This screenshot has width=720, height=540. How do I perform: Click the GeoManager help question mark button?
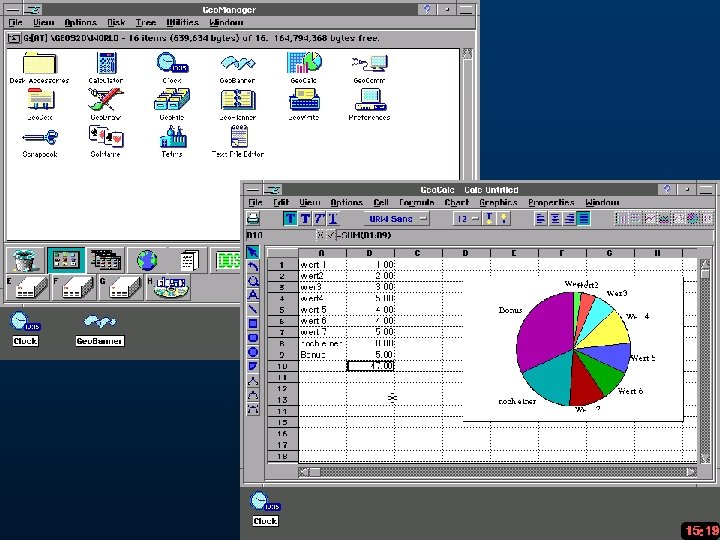427,9
